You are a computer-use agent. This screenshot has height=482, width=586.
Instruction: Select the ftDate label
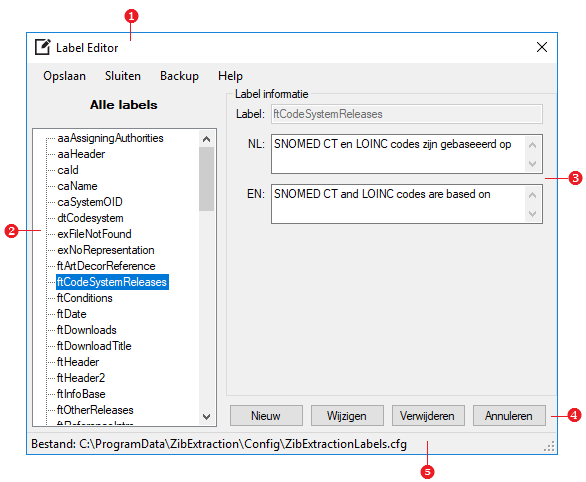(x=71, y=314)
